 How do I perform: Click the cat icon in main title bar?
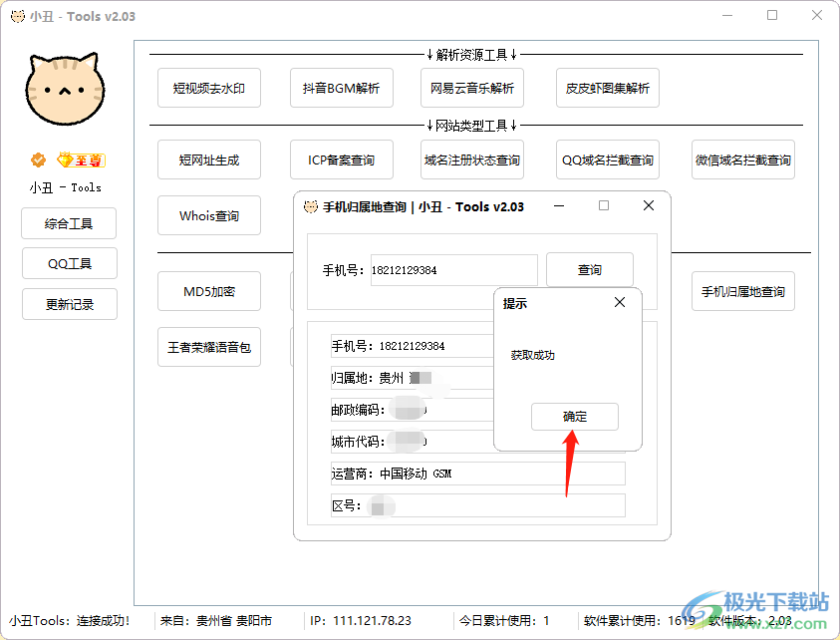point(18,16)
